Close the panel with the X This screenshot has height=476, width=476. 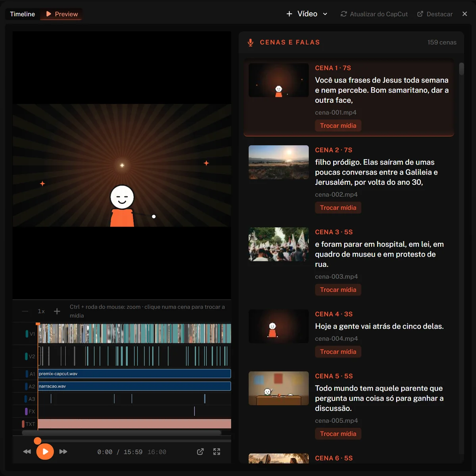464,14
